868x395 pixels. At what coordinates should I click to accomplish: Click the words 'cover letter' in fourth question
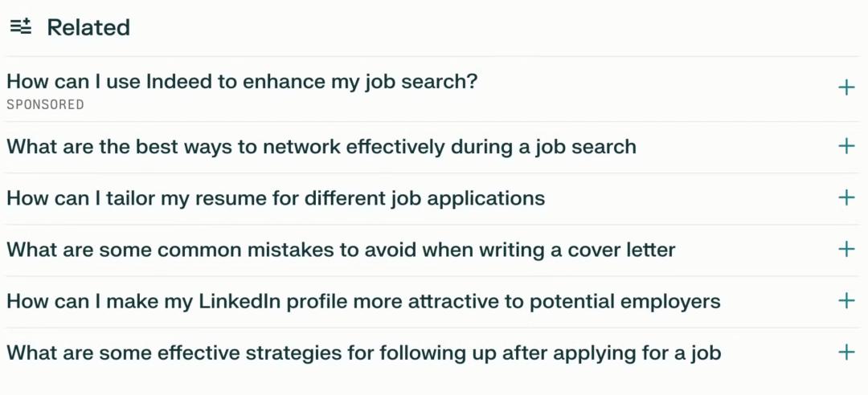[621, 250]
